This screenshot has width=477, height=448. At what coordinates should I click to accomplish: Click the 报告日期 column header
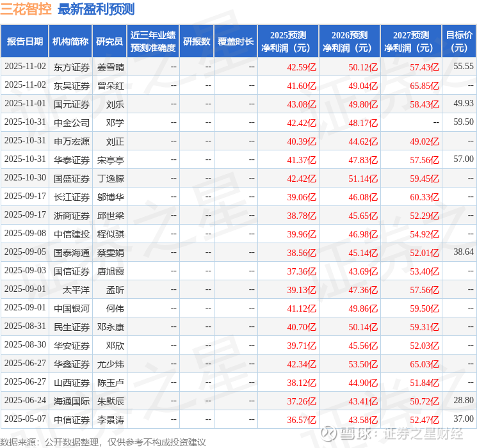(x=24, y=42)
